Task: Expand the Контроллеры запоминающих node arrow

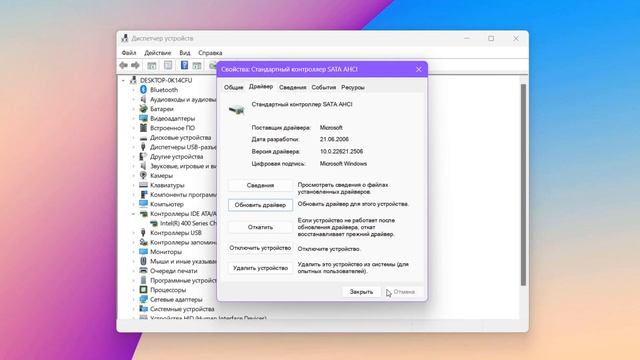Action: pos(133,242)
